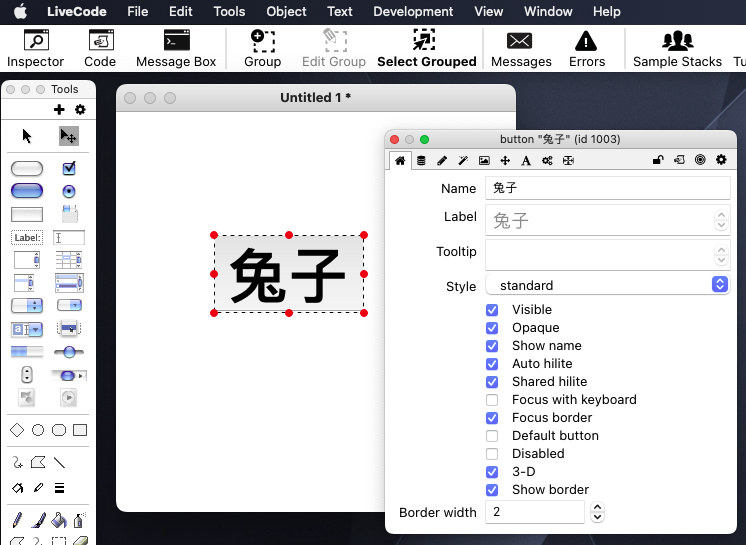Open the Tools menu in menu bar

tap(229, 11)
